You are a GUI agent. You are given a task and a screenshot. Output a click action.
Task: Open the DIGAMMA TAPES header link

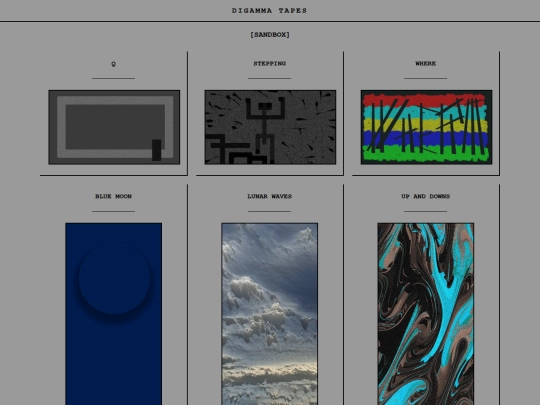(269, 11)
